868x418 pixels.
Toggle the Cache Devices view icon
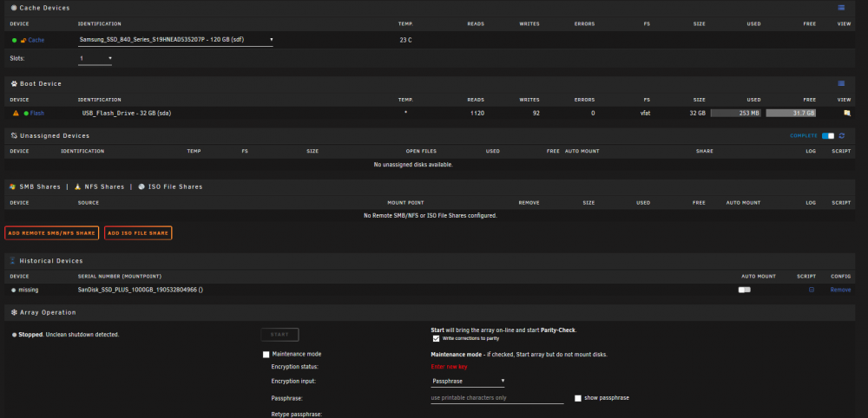(x=841, y=8)
